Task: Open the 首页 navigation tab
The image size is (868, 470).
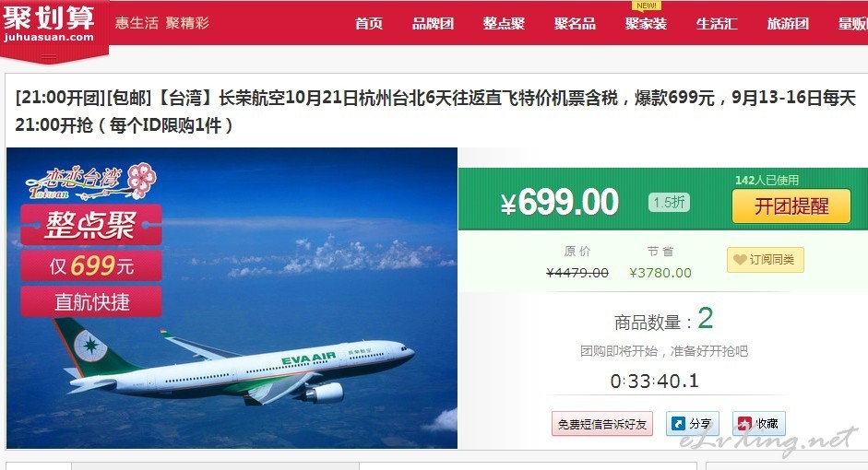Action: tap(369, 24)
